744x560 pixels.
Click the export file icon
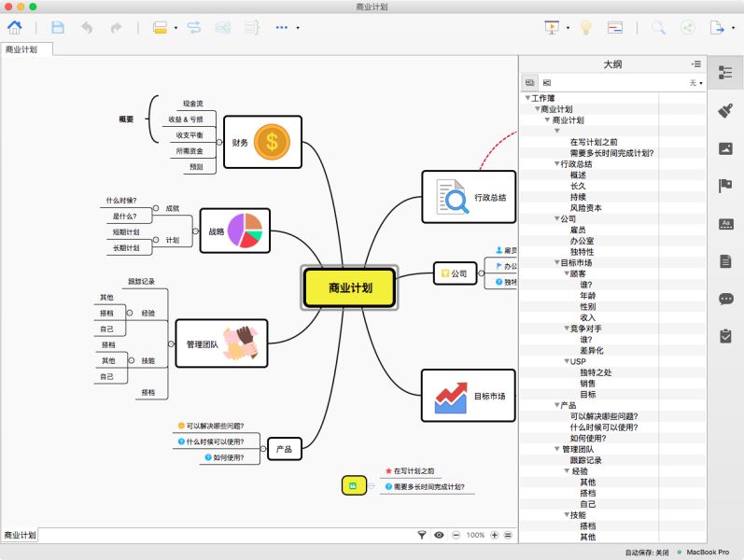[717, 27]
